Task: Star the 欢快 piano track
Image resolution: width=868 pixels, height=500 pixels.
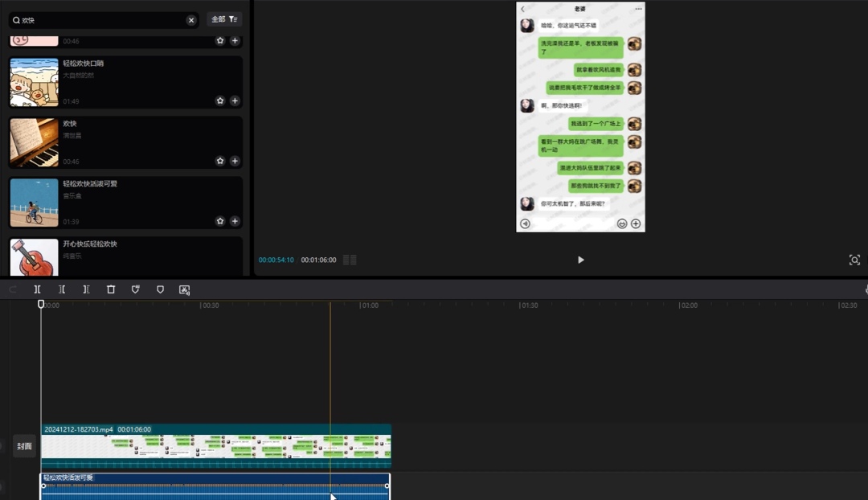Action: click(x=220, y=161)
